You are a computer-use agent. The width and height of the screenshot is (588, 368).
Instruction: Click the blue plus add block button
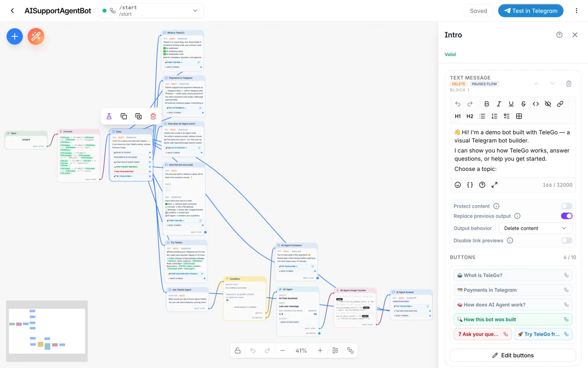pyautogui.click(x=15, y=36)
